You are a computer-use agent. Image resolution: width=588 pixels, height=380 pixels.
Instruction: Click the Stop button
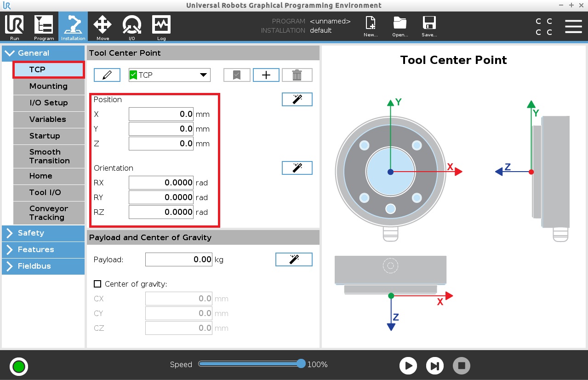pyautogui.click(x=462, y=366)
